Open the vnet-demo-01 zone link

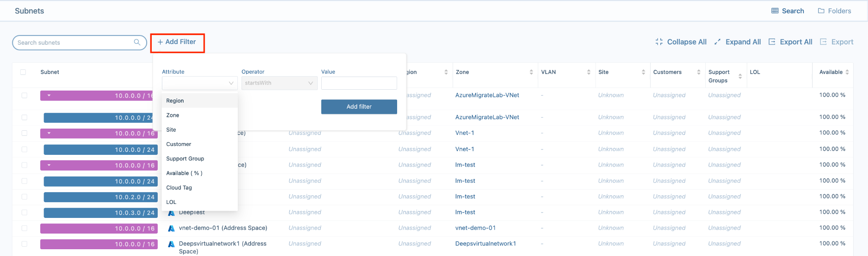[x=475, y=228]
